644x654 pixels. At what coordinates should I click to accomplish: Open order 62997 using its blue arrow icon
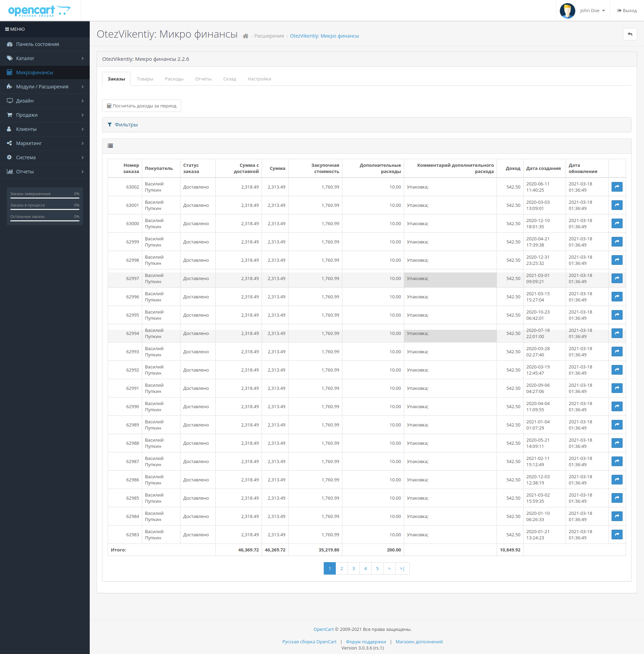click(x=617, y=278)
